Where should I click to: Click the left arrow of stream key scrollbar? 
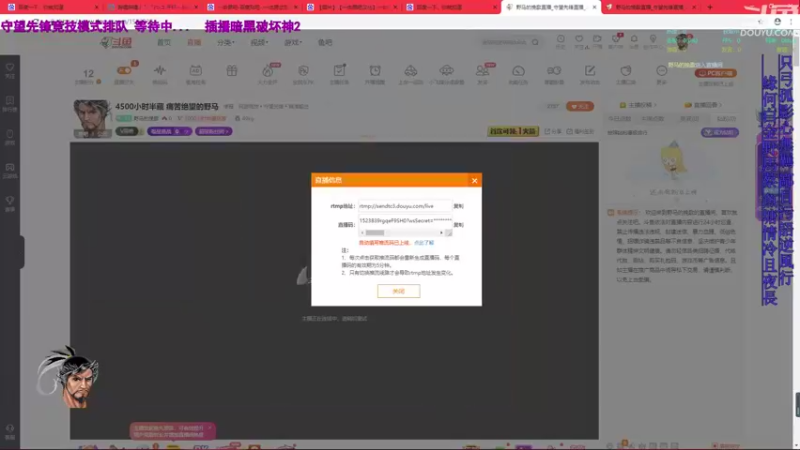point(362,233)
